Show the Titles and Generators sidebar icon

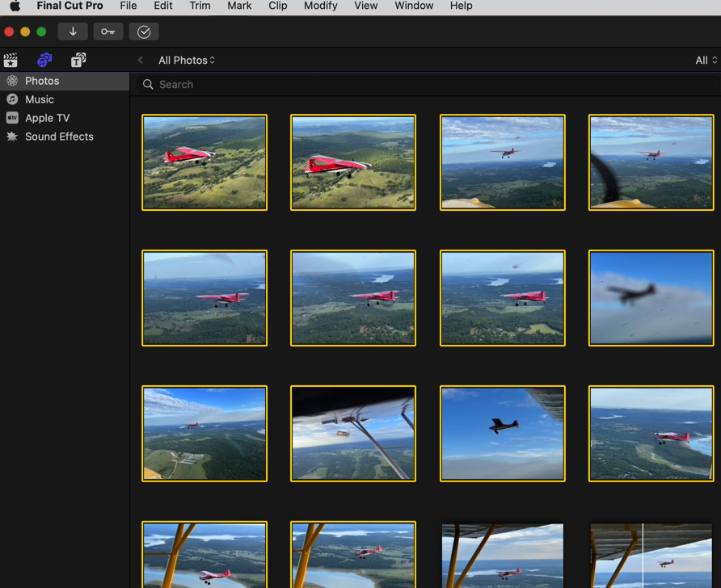78,61
